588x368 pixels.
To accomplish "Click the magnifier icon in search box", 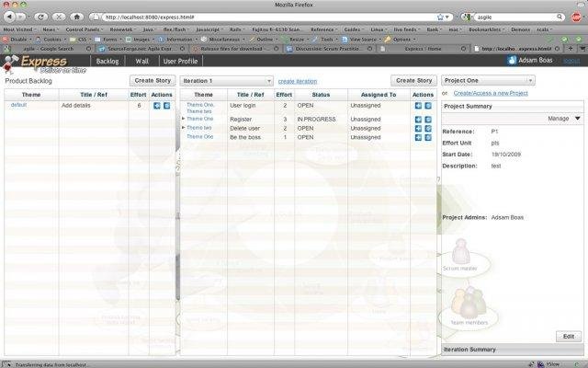I will point(560,17).
